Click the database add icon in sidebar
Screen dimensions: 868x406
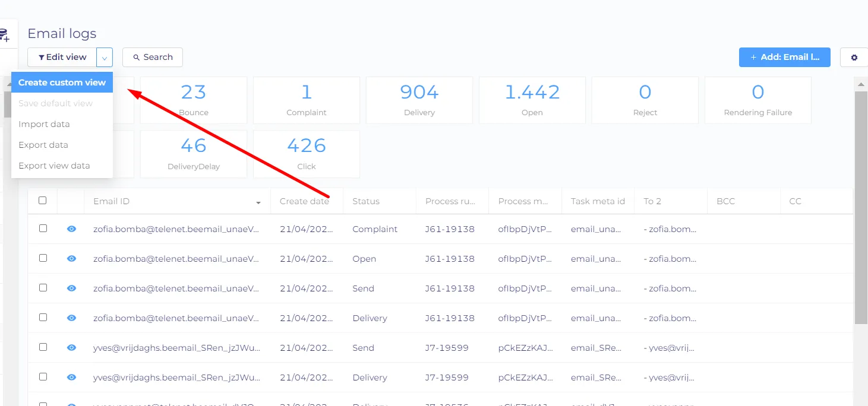click(x=5, y=36)
